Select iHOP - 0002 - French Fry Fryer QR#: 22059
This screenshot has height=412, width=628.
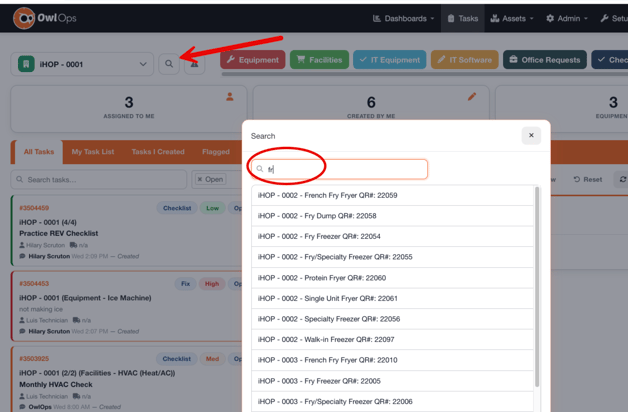tap(392, 195)
